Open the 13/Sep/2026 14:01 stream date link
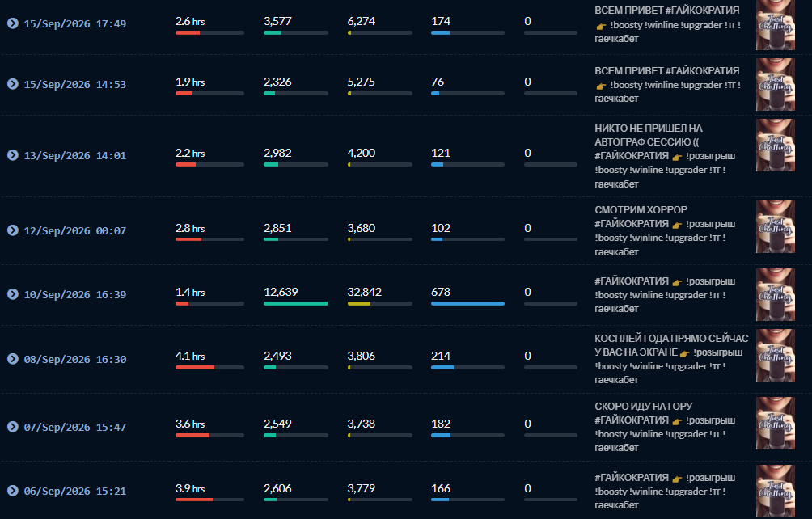812x519 pixels. pos(75,156)
